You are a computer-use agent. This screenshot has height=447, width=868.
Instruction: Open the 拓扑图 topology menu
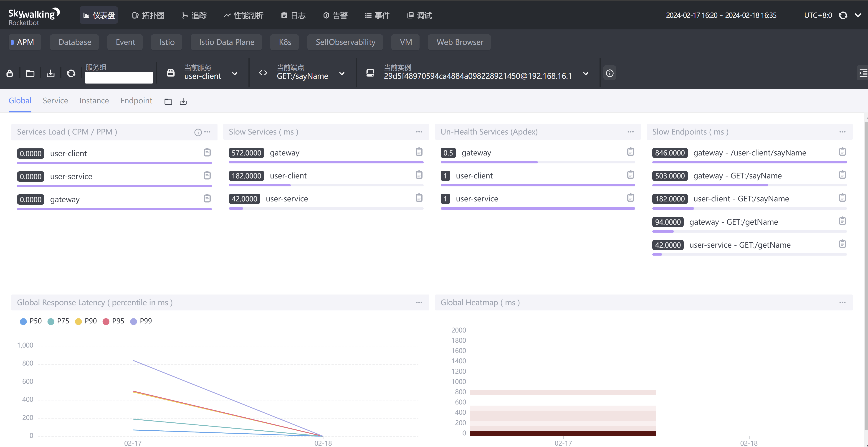pyautogui.click(x=148, y=15)
